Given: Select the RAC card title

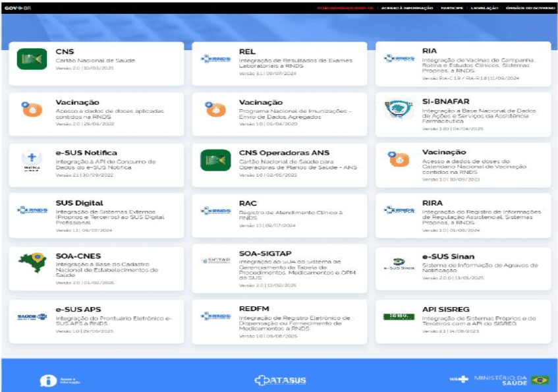Looking at the screenshot, I should click(248, 204).
